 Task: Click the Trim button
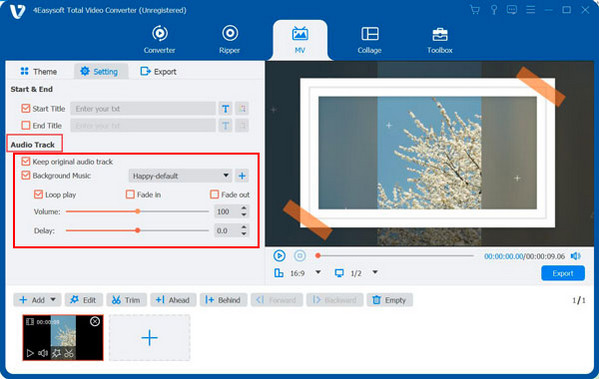(x=126, y=300)
